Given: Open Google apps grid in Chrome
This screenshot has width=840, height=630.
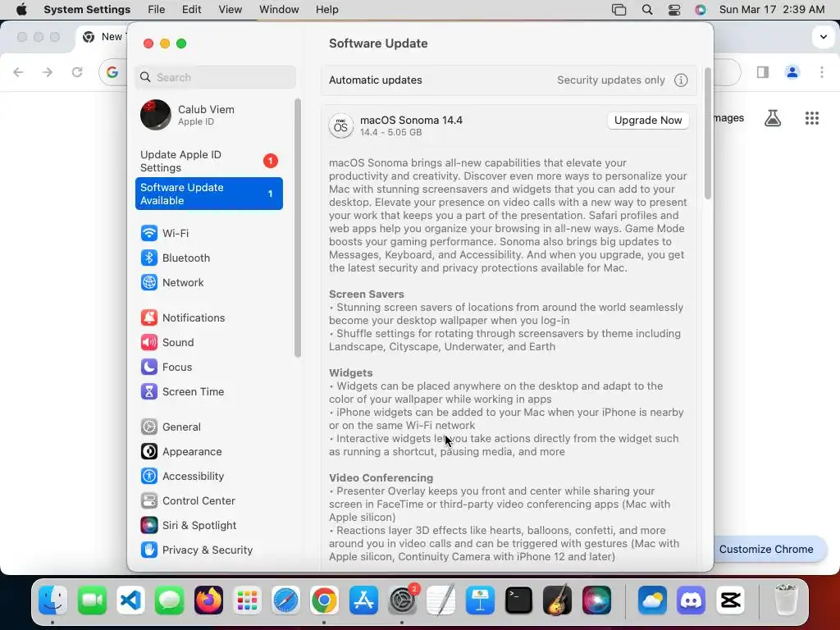Looking at the screenshot, I should click(812, 118).
